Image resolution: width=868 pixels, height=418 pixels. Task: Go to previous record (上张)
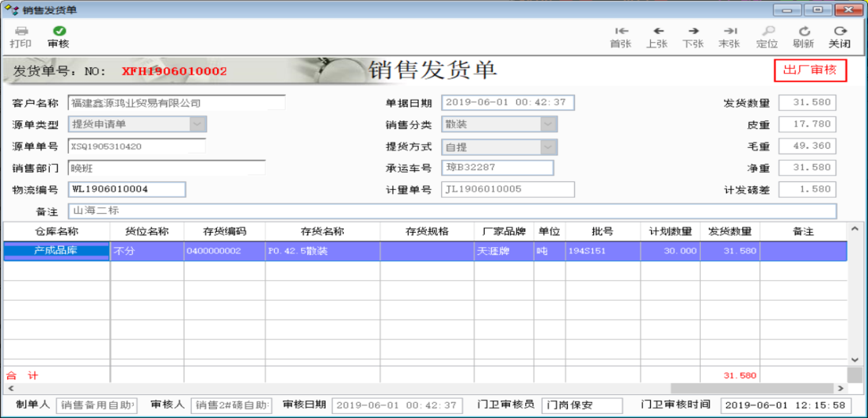657,32
